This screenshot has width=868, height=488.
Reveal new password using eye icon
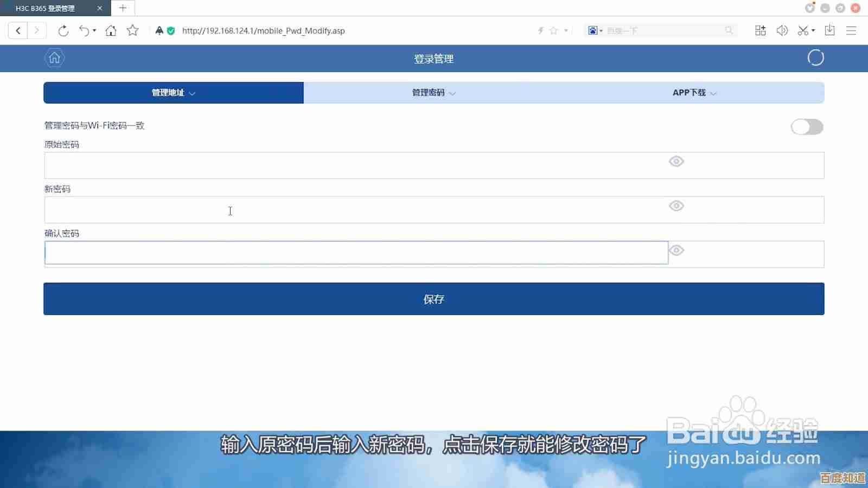pos(676,206)
